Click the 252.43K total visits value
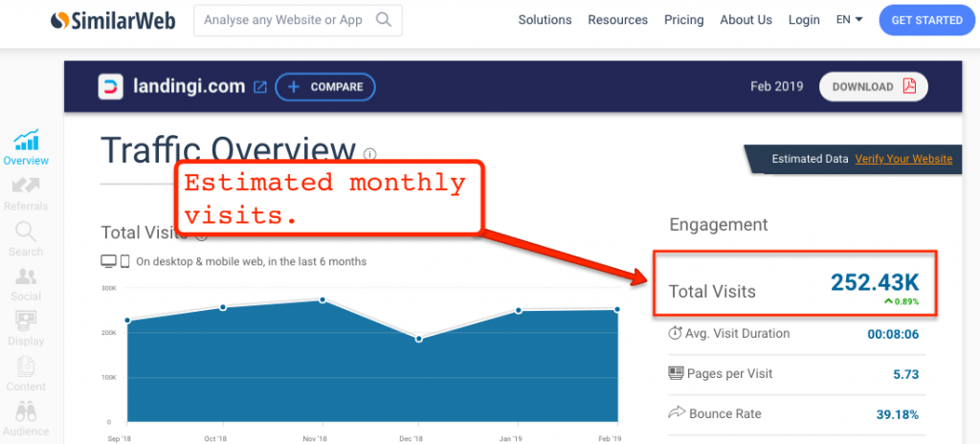This screenshot has width=980, height=444. point(875,282)
